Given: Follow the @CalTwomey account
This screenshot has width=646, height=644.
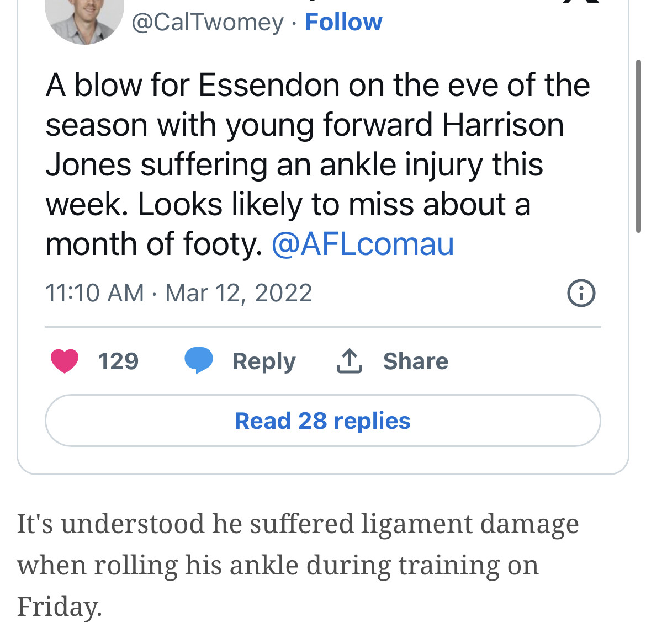Looking at the screenshot, I should 343,22.
